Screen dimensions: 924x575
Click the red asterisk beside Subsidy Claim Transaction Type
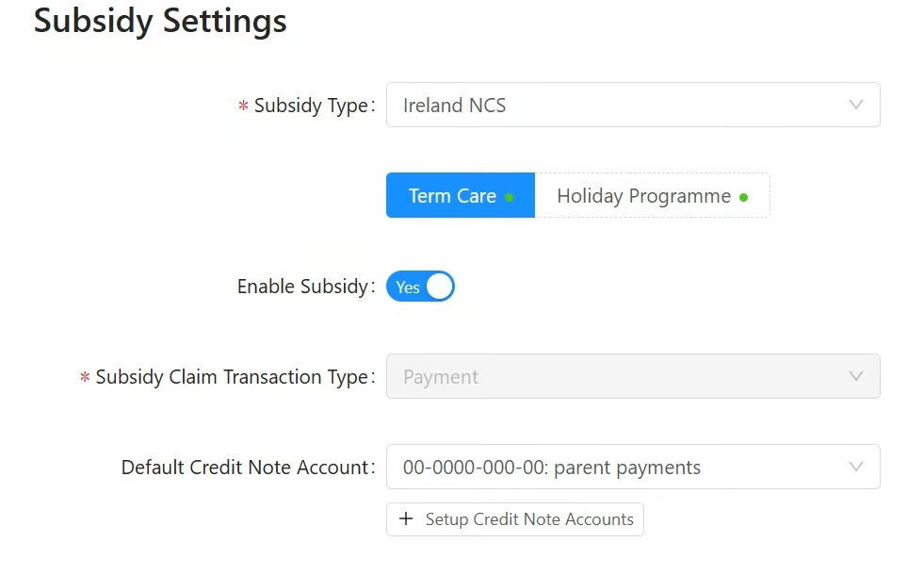coord(85,378)
